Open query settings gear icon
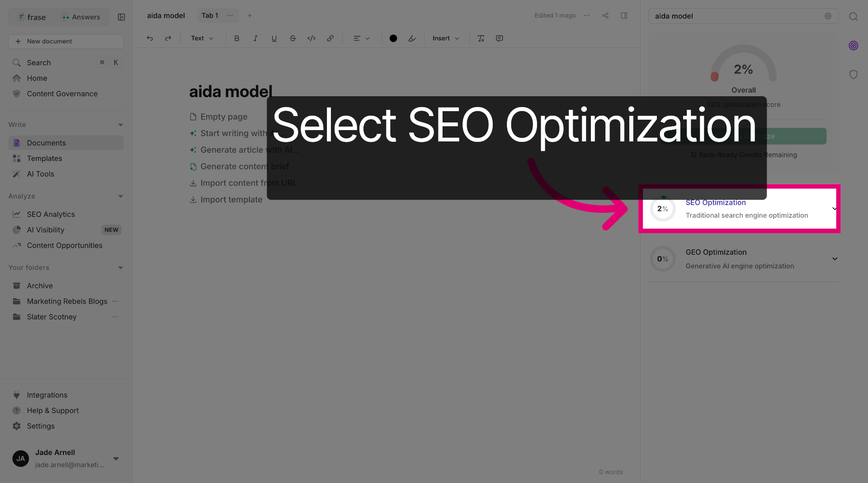Screen dimensions: 868x483 pyautogui.click(x=828, y=16)
